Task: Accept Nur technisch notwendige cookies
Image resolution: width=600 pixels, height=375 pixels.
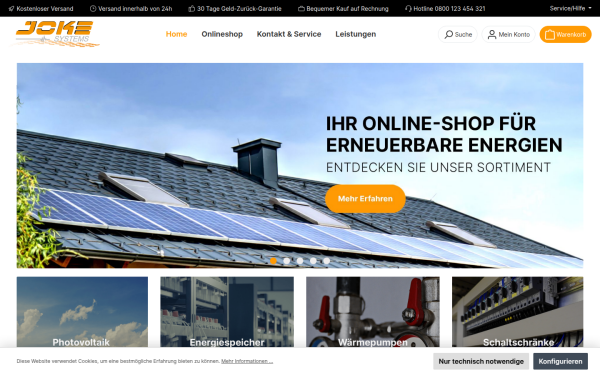Action: pyautogui.click(x=481, y=361)
